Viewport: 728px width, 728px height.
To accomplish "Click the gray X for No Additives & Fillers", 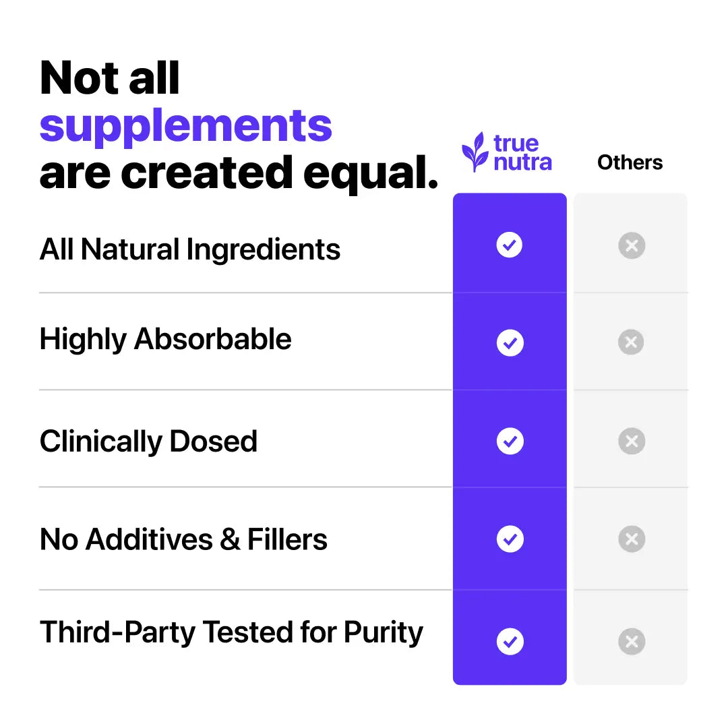I will point(632,539).
